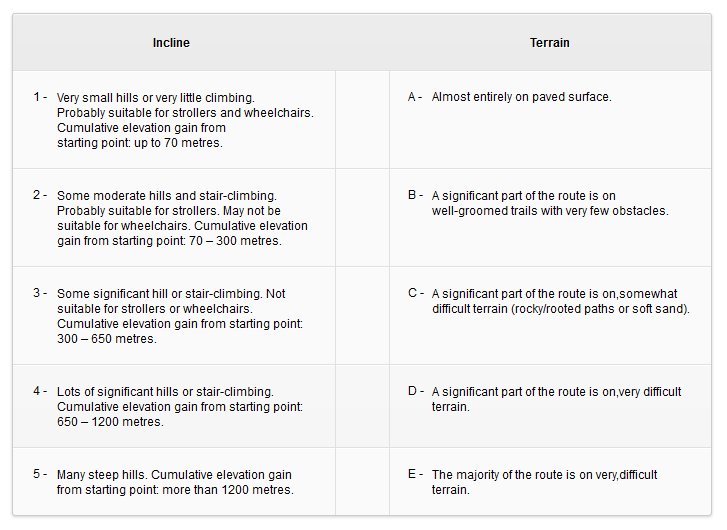Select terrain grade D letter label

coord(415,391)
